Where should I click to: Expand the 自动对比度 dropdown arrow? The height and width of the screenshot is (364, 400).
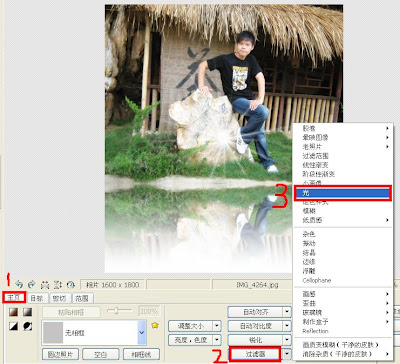click(287, 326)
